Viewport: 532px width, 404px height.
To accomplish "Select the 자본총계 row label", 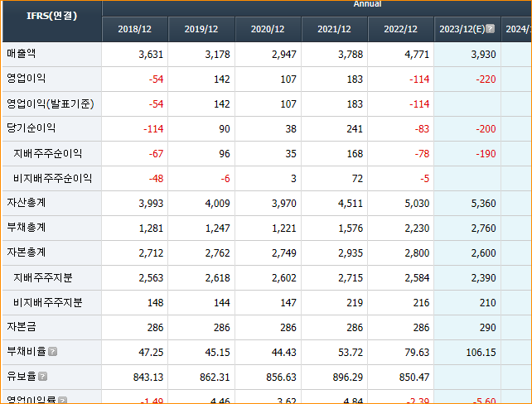I will (x=27, y=252).
